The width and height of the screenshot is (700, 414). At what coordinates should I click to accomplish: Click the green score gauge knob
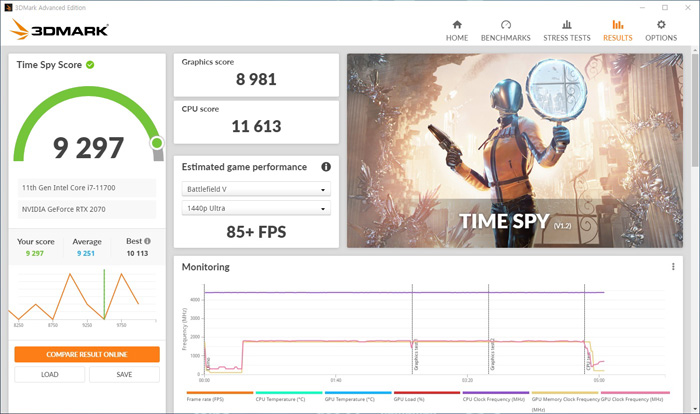point(157,143)
